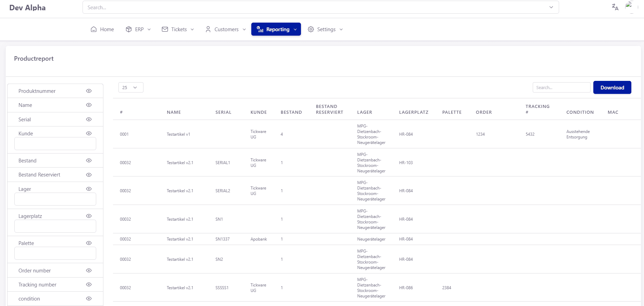Open the Home menu item
The width and height of the screenshot is (644, 306).
[102, 29]
